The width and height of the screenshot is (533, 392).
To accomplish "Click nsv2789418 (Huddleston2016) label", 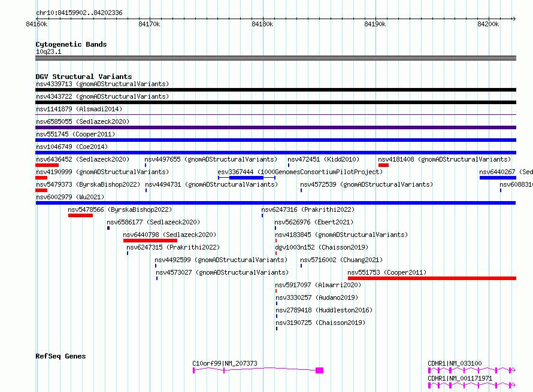I will [x=324, y=310].
